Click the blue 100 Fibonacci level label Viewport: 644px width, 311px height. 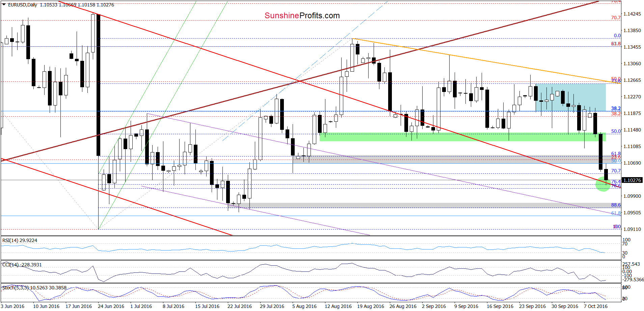pos(617,226)
